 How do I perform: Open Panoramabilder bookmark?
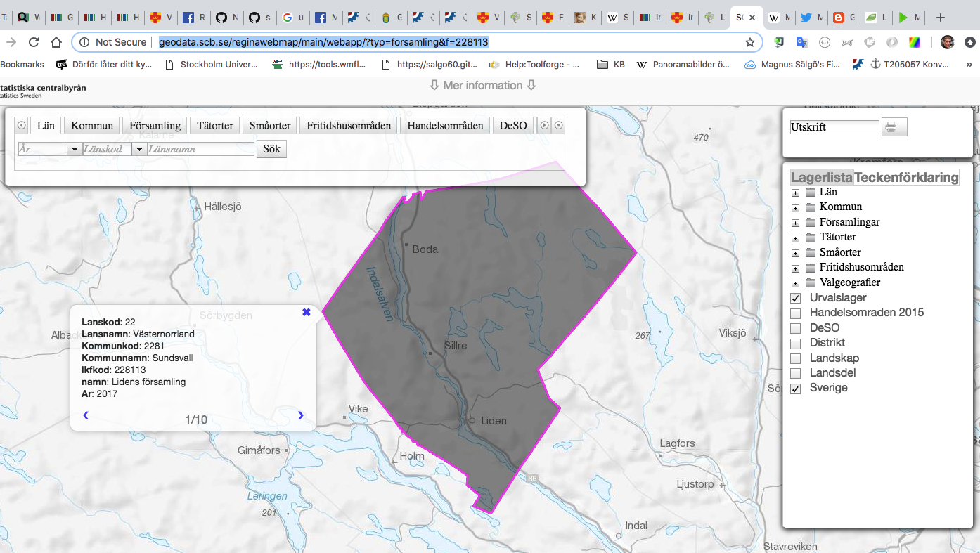(683, 64)
